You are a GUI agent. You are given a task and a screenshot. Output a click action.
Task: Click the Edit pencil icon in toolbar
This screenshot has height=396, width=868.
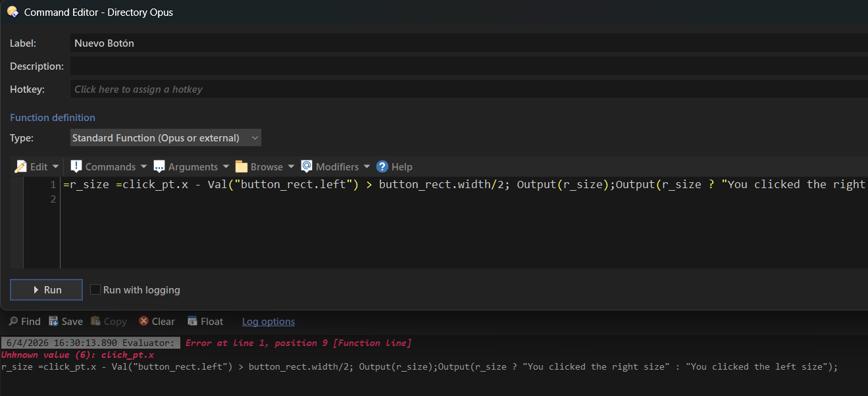[x=20, y=166]
